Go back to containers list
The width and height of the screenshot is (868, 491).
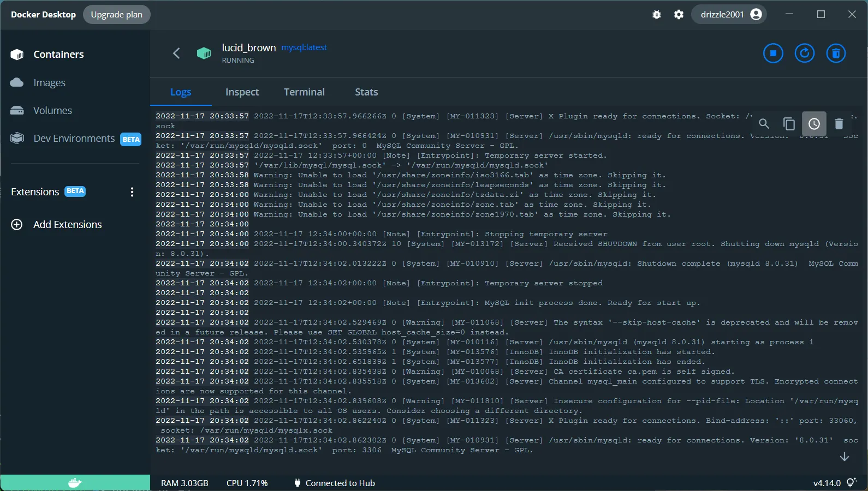[176, 53]
